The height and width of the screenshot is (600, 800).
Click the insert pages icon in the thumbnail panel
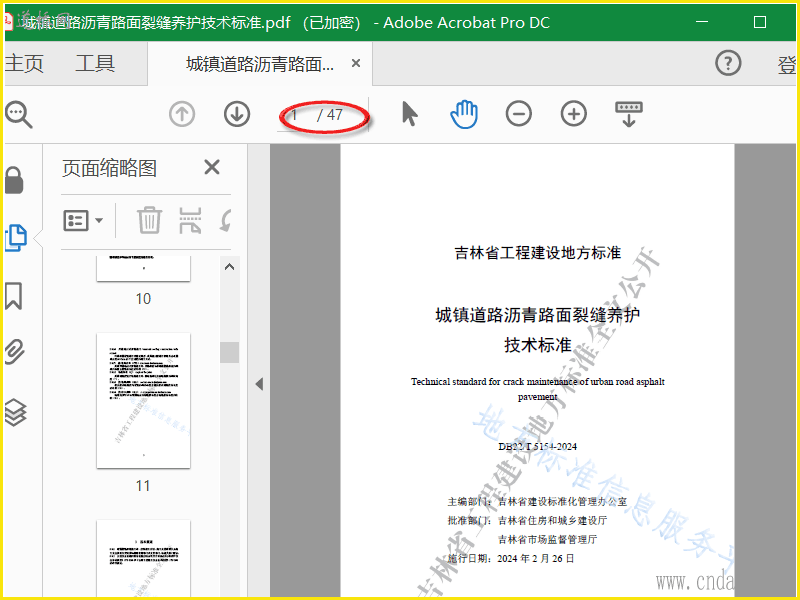[x=190, y=220]
